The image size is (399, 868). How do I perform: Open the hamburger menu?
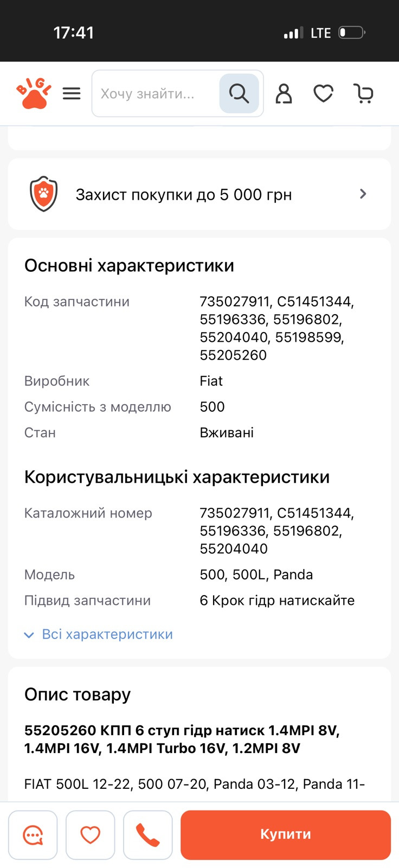pyautogui.click(x=72, y=93)
